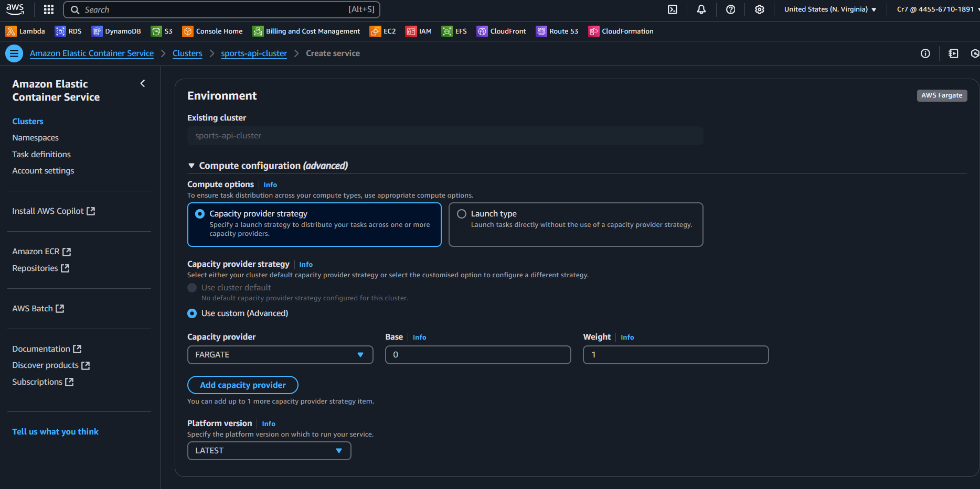This screenshot has width=980, height=489.
Task: Open the Route 53 service shortcut
Action: [557, 31]
